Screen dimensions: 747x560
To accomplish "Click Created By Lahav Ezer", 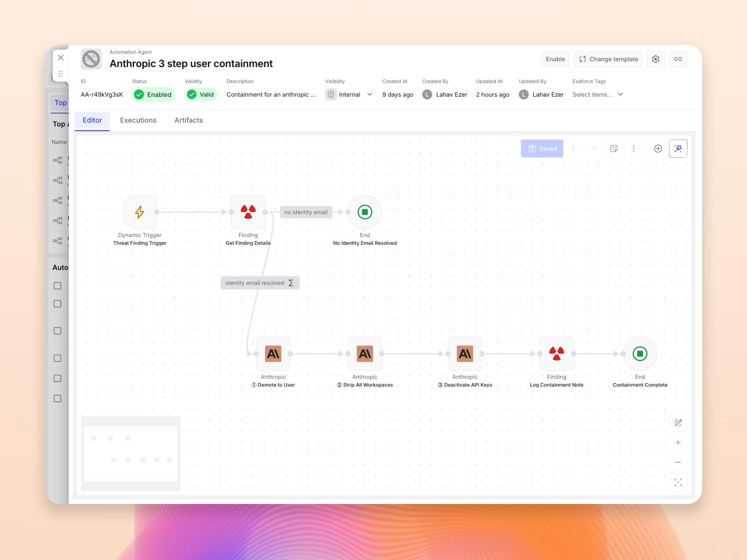I will (445, 95).
